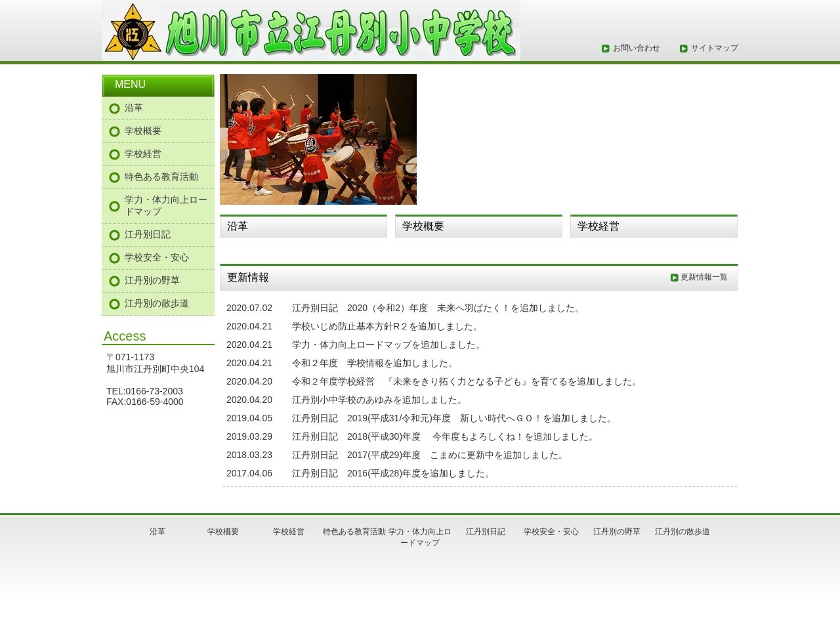Screen dimensions: 840x630
Task: Open 沿革 in the footer navigation
Action: click(x=157, y=532)
